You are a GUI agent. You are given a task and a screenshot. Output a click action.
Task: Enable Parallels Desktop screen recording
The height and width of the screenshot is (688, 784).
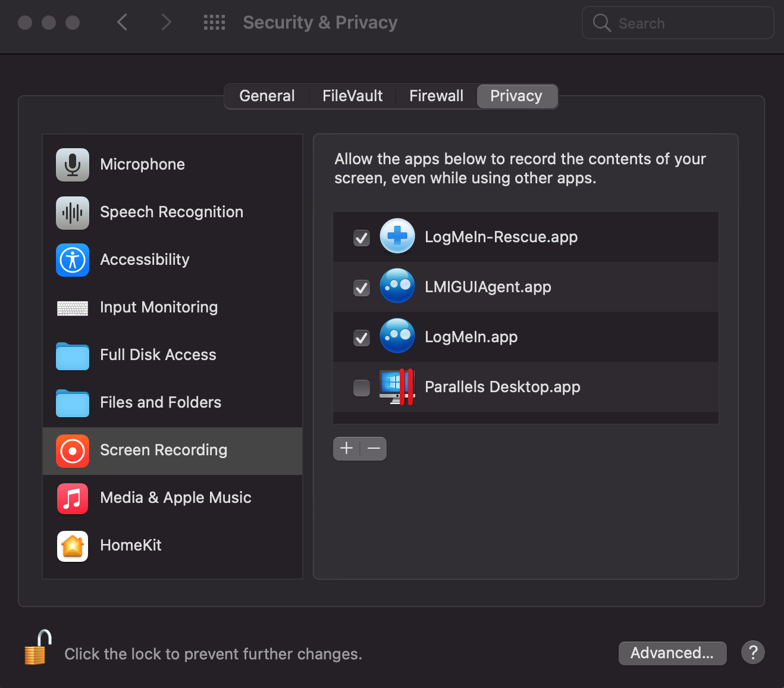click(361, 387)
